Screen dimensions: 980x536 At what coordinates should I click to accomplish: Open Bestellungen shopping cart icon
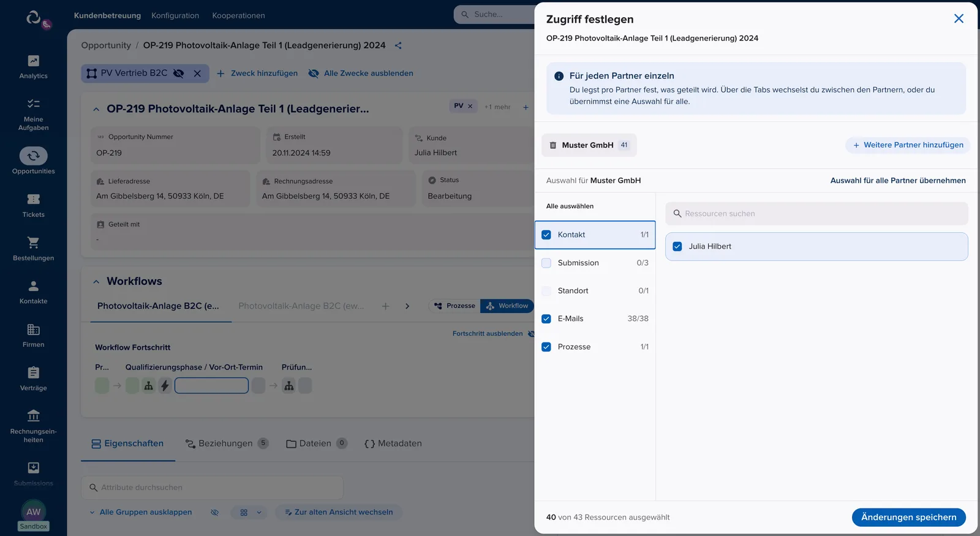coord(33,243)
